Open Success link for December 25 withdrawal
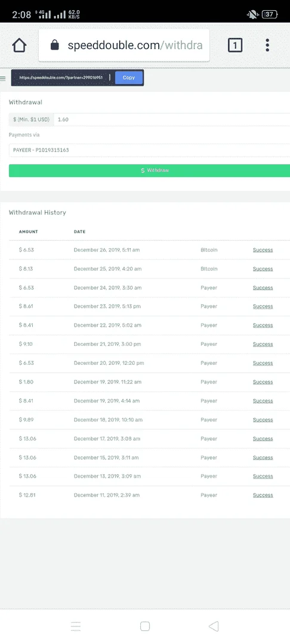Screen dimensions: 290x644 tap(263, 268)
